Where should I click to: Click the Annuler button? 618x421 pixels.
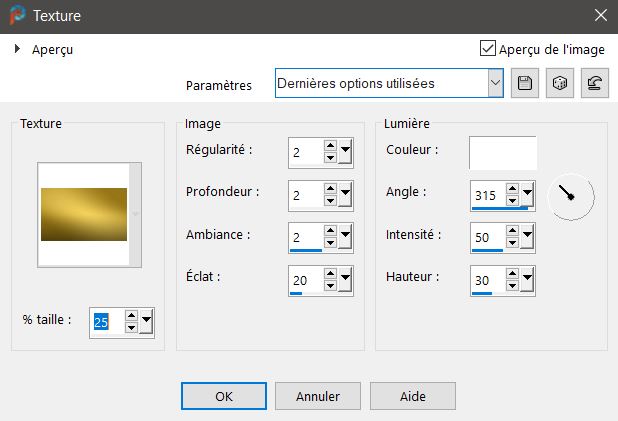[317, 396]
